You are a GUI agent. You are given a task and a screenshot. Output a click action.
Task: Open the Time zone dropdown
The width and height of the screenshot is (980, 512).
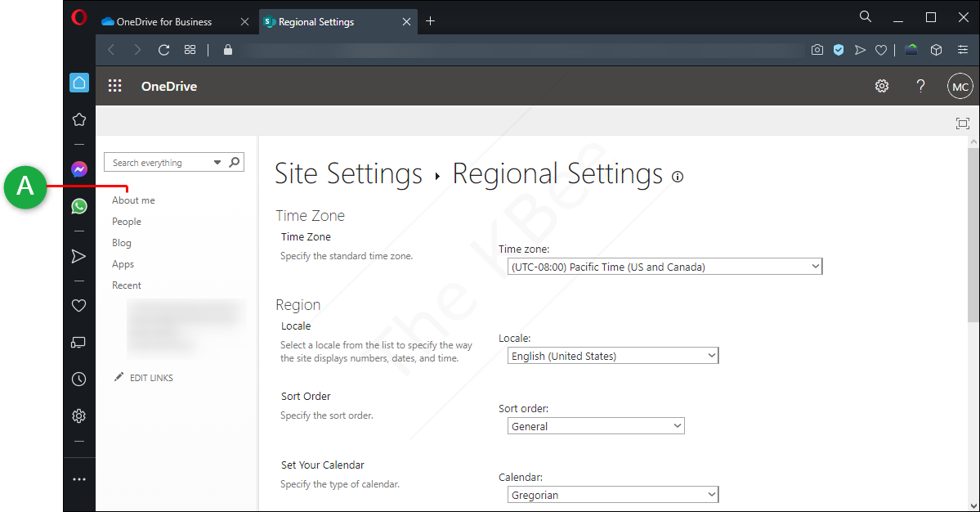(665, 267)
